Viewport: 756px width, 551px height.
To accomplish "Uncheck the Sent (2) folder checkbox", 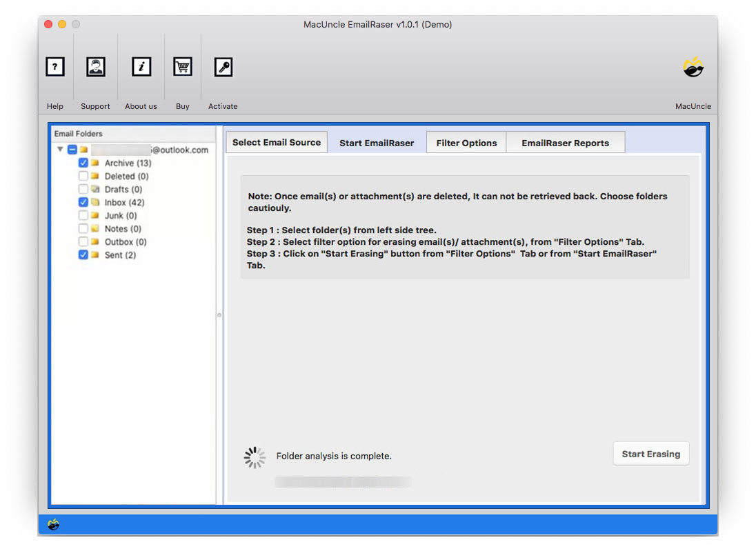I will coord(83,254).
